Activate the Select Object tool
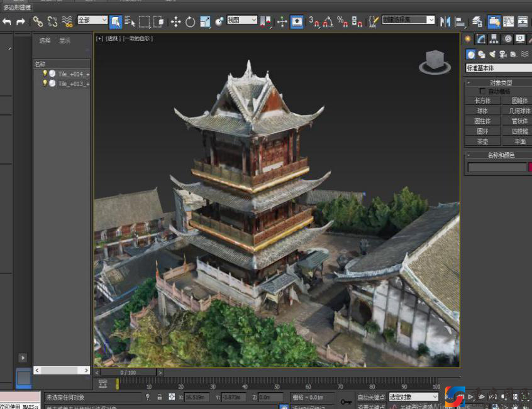 tap(116, 22)
